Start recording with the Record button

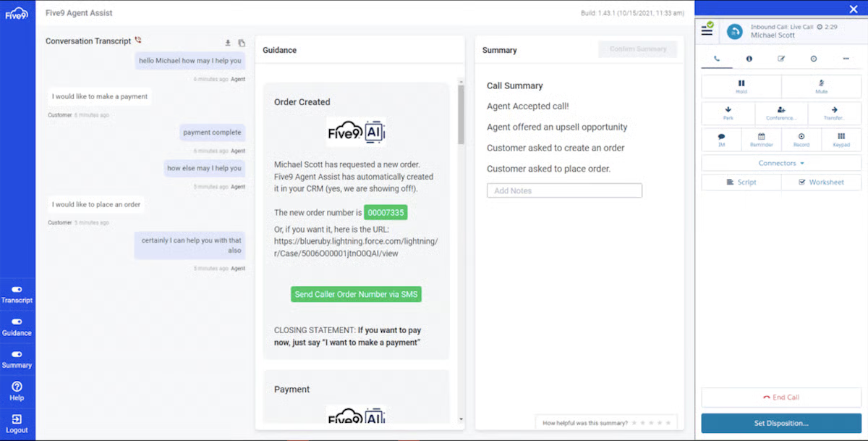coord(801,139)
